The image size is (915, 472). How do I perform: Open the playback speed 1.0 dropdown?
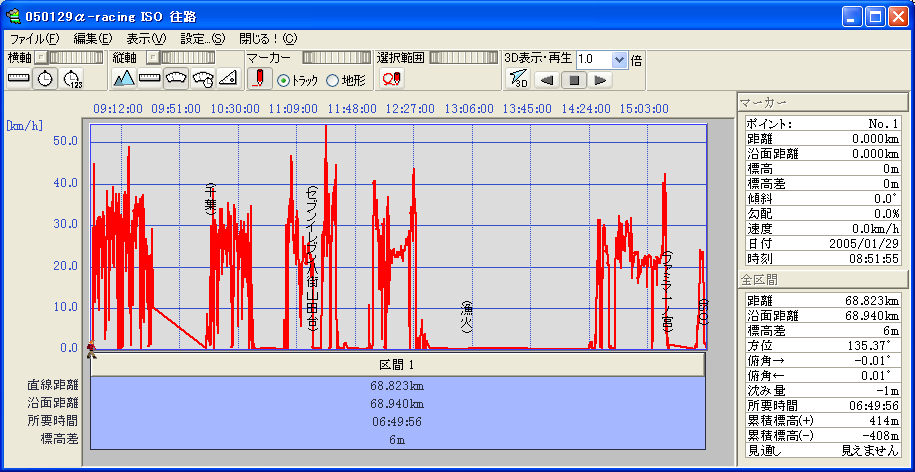click(x=619, y=59)
